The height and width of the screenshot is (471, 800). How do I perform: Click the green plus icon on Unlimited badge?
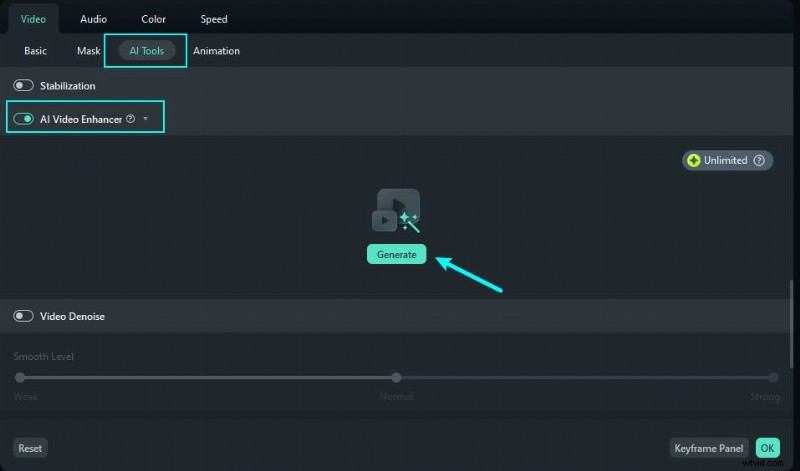pyautogui.click(x=694, y=160)
